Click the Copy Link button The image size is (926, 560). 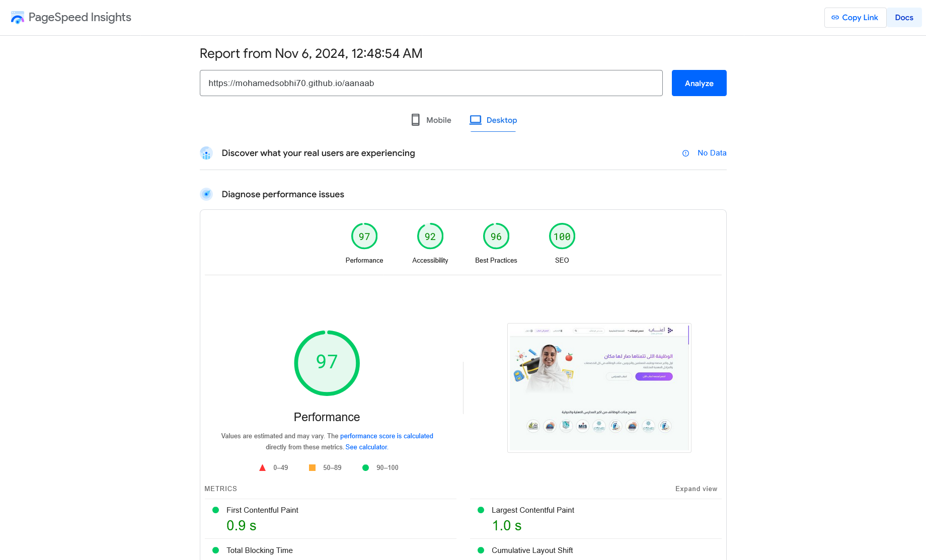(855, 18)
